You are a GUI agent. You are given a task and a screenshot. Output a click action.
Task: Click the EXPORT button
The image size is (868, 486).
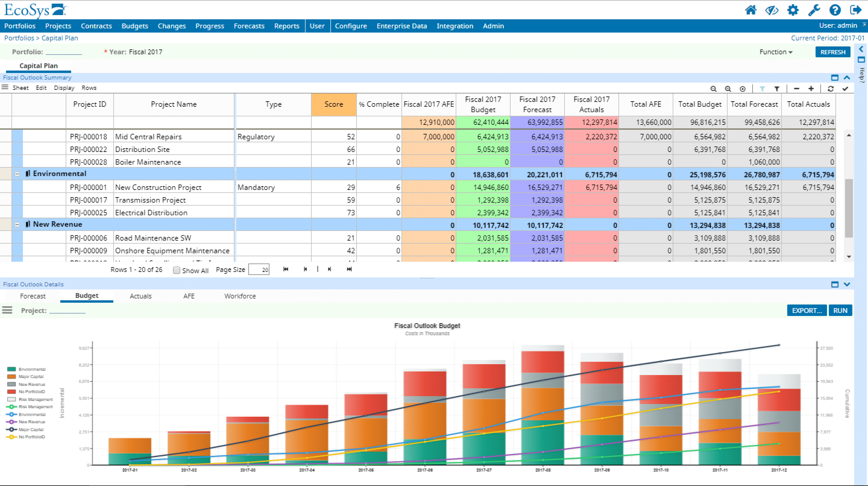click(x=806, y=311)
